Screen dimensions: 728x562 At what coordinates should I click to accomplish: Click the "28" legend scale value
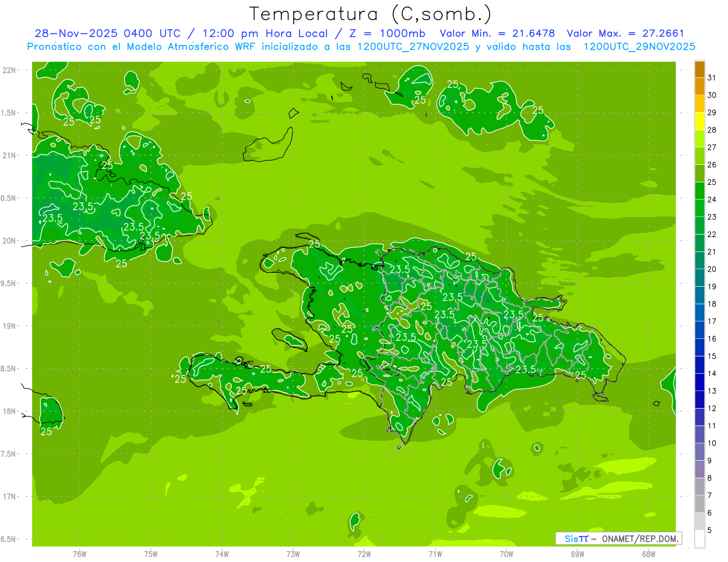pos(712,130)
